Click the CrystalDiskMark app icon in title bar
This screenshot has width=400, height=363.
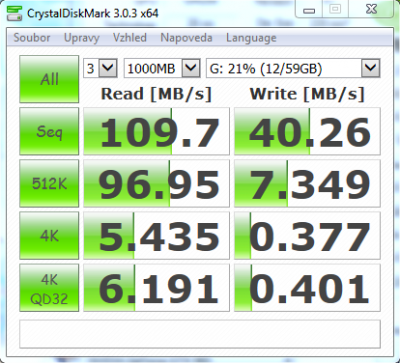(14, 13)
